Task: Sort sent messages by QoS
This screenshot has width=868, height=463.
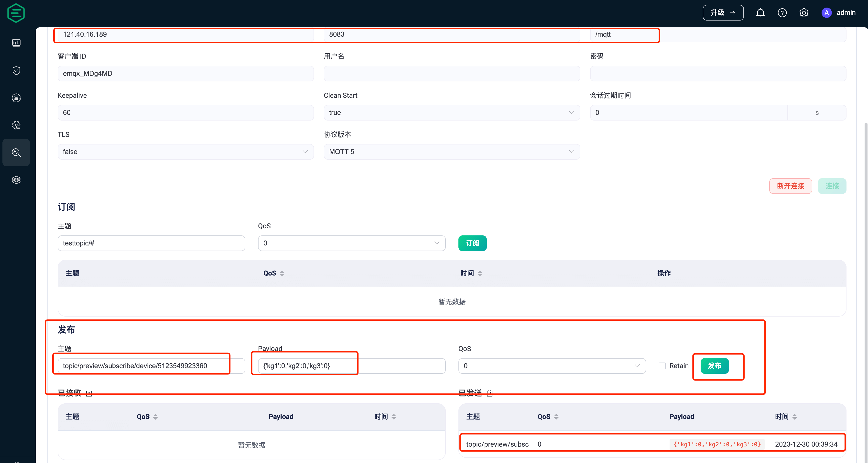Action: (556, 417)
